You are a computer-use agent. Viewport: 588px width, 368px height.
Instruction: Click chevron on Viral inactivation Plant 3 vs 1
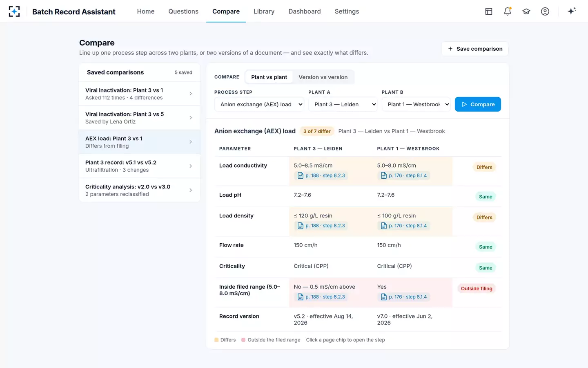[x=191, y=94]
